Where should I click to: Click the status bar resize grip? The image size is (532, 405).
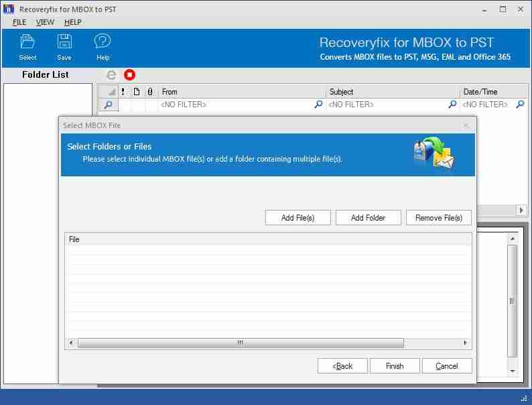coord(524,398)
